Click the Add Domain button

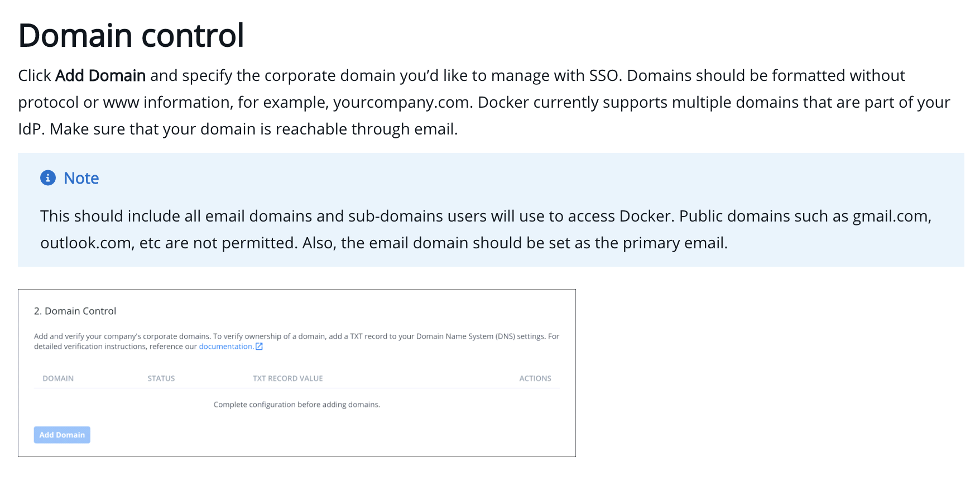(x=62, y=435)
